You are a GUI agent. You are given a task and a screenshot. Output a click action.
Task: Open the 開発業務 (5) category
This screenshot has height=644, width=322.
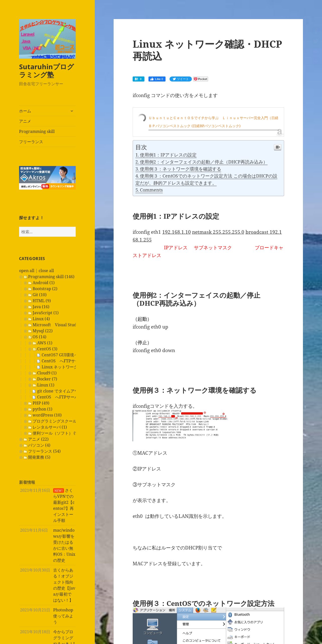click(39, 457)
